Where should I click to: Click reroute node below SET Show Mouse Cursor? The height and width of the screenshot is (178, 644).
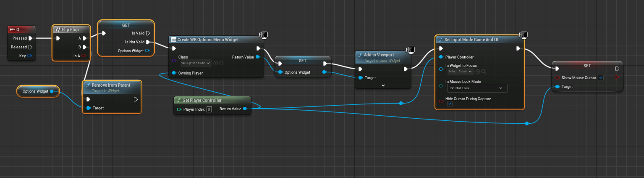coord(527,124)
